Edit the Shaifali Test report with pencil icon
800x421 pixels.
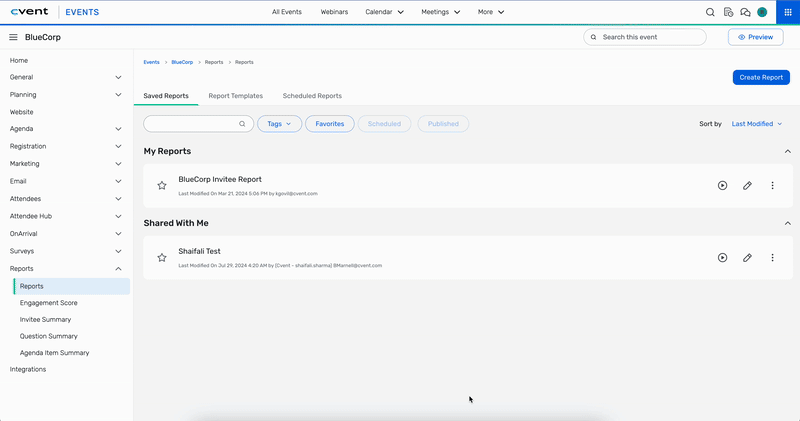(747, 258)
